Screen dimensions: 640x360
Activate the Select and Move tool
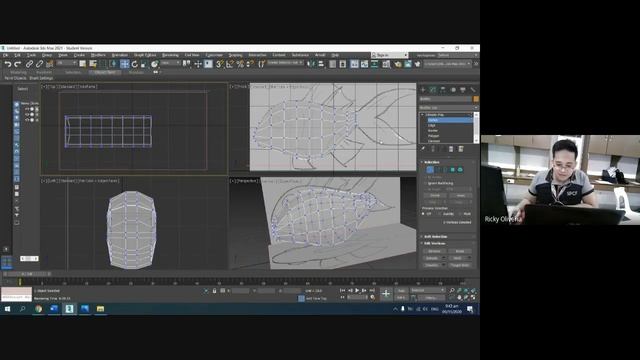coord(124,64)
